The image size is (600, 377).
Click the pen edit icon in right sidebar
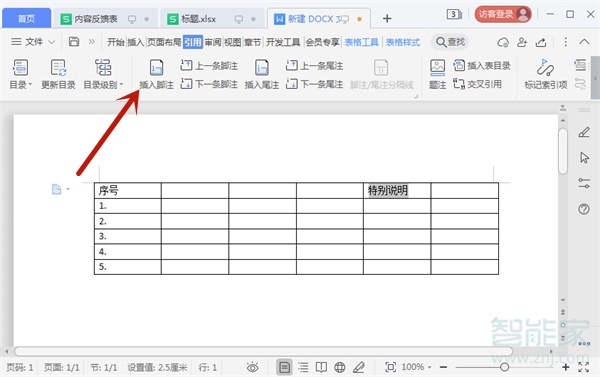(x=584, y=132)
